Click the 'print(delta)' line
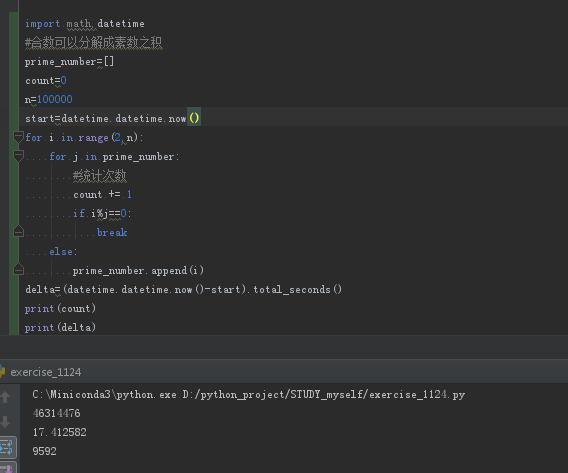The height and width of the screenshot is (473, 568). pyautogui.click(x=60, y=327)
